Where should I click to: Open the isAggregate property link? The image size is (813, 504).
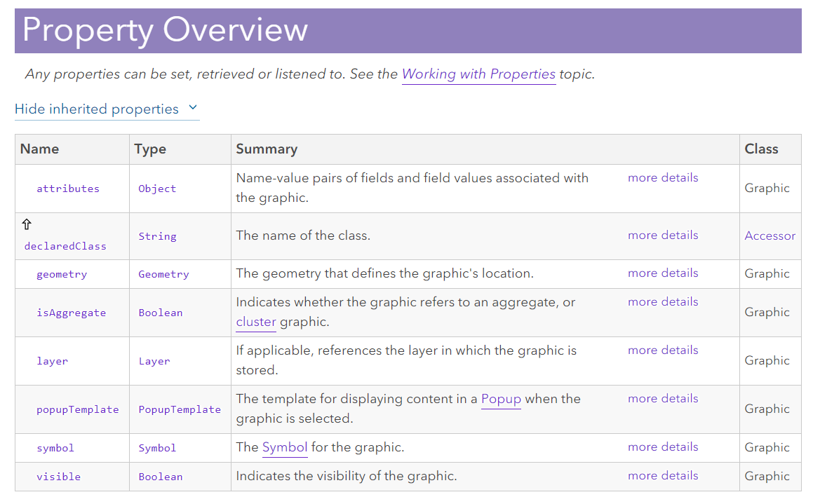71,313
